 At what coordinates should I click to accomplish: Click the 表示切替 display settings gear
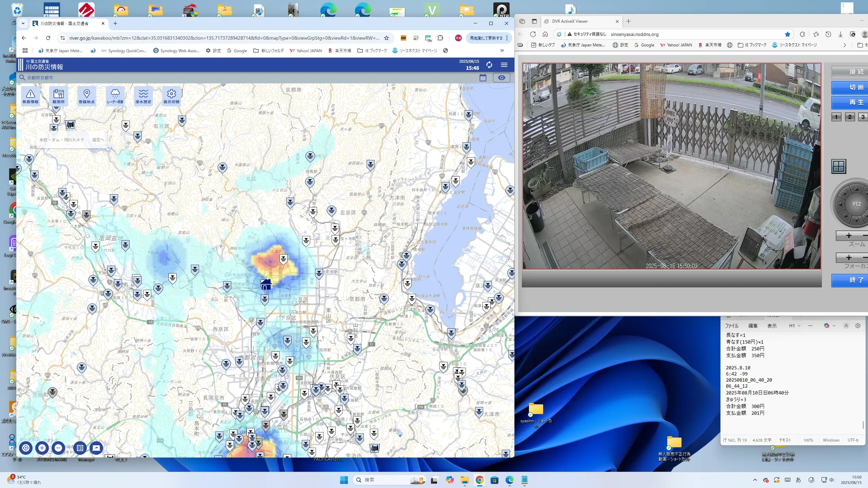(171, 96)
